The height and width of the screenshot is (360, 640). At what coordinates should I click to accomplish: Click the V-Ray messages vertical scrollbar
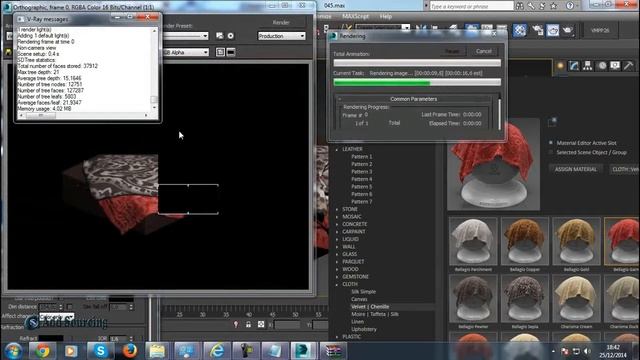click(154, 69)
